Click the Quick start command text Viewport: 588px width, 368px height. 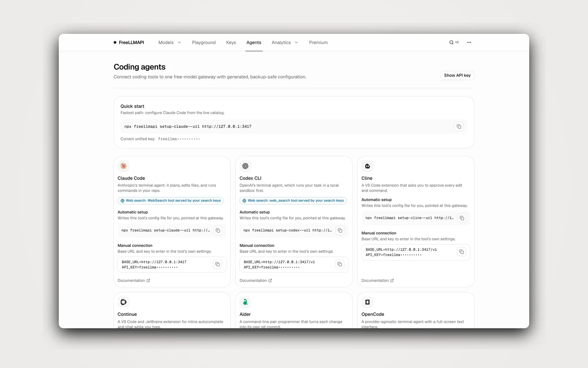point(188,127)
